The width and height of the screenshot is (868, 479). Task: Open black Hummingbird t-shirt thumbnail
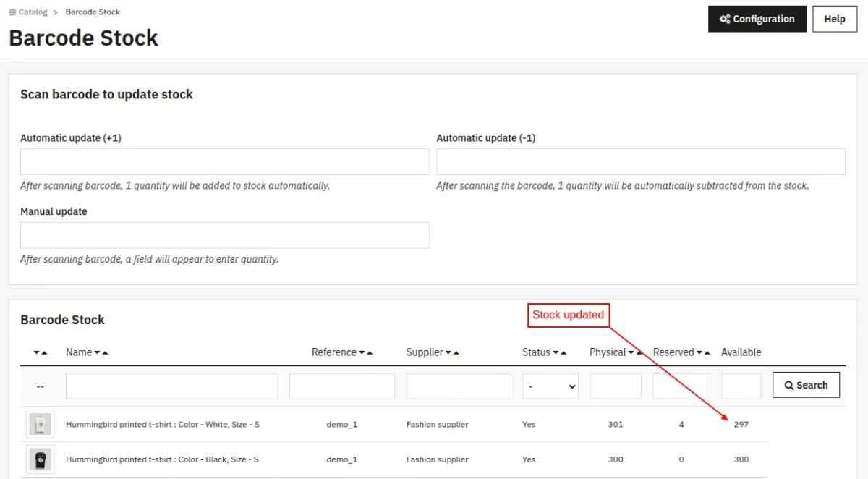tap(41, 459)
